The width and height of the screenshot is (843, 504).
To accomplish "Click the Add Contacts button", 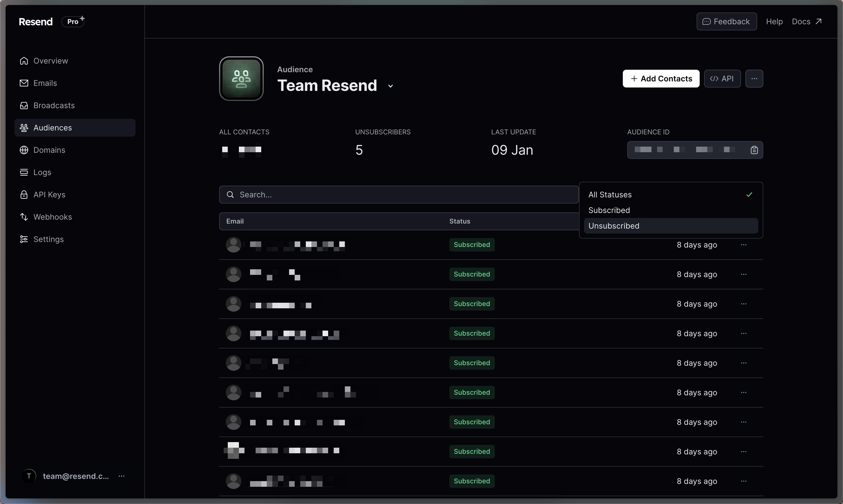I will (x=661, y=78).
